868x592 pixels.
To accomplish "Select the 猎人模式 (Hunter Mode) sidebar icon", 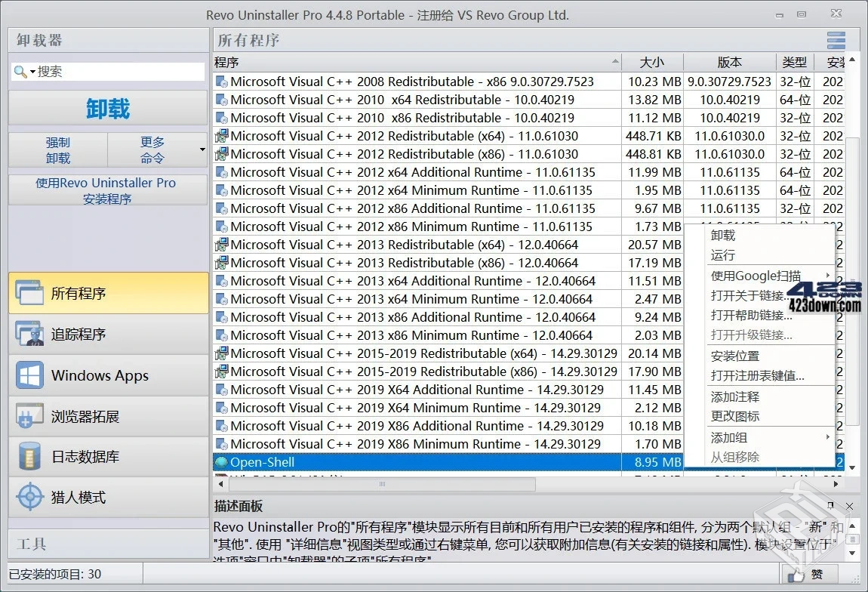I will point(30,497).
